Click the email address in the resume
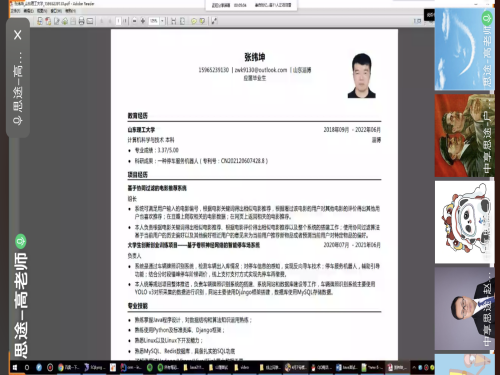Image resolution: width=500 pixels, height=375 pixels. 261,70
